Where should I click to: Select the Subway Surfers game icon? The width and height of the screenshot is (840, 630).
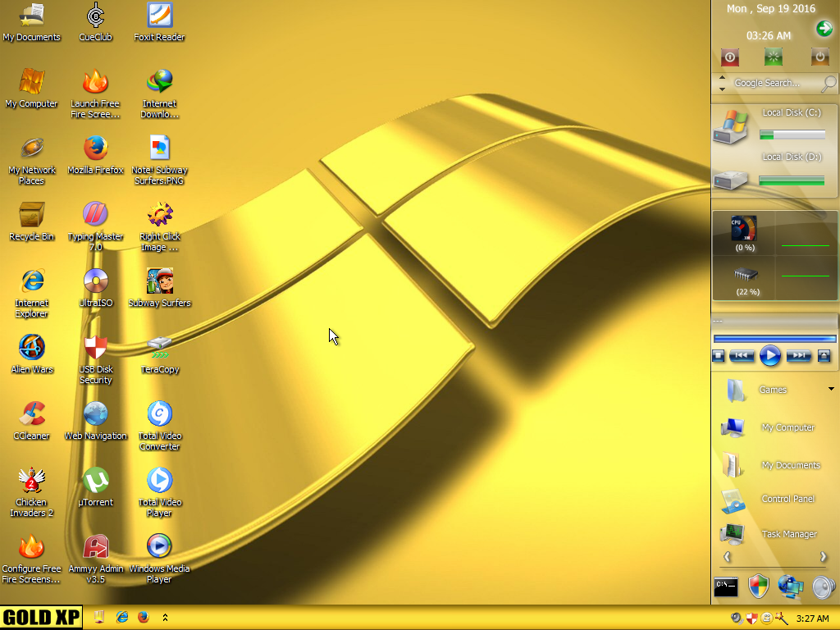159,281
